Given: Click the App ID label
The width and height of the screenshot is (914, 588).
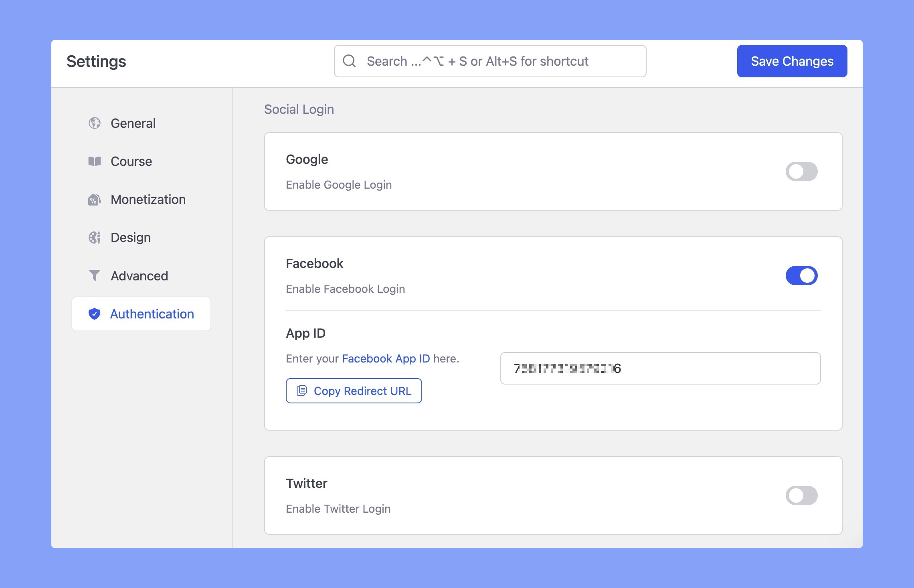Looking at the screenshot, I should [x=306, y=333].
